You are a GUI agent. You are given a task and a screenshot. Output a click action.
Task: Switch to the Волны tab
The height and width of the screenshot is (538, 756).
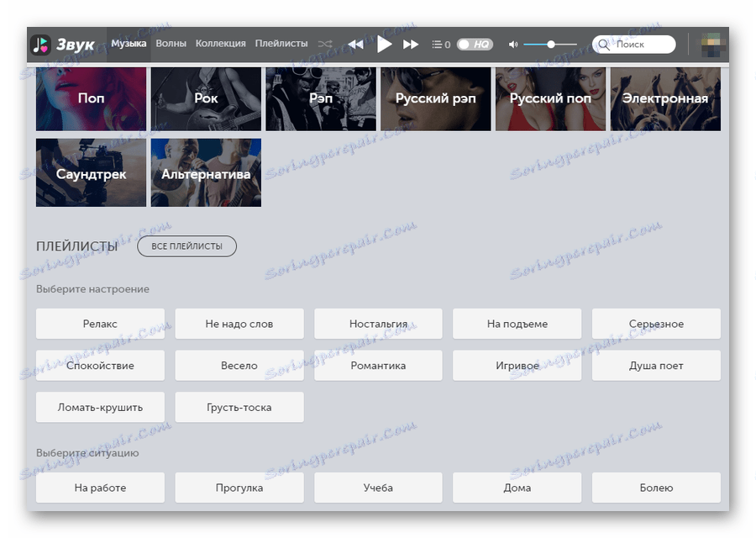click(x=171, y=44)
